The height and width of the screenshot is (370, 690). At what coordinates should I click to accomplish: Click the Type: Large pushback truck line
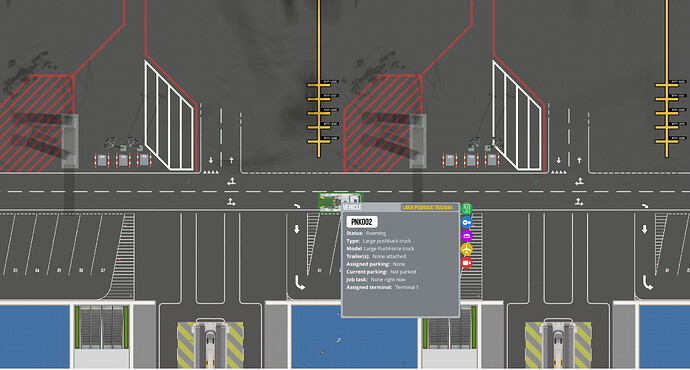[x=378, y=241]
